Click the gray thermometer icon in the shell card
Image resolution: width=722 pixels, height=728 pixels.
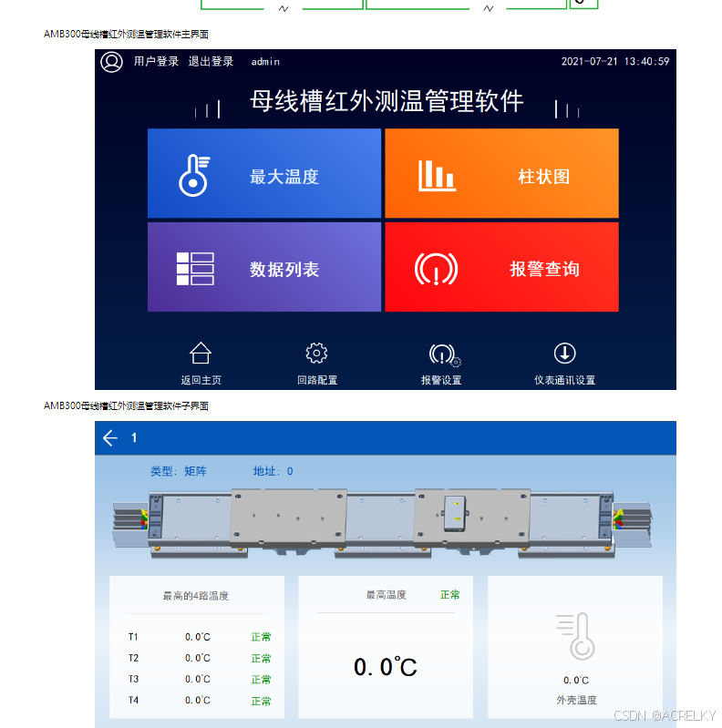(x=576, y=636)
